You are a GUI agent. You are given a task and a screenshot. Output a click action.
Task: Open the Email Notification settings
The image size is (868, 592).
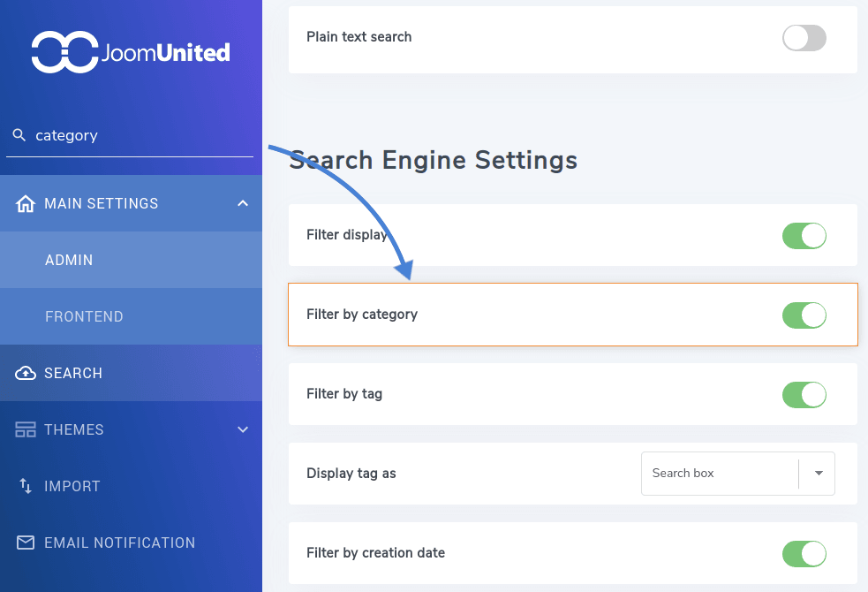pyautogui.click(x=119, y=543)
